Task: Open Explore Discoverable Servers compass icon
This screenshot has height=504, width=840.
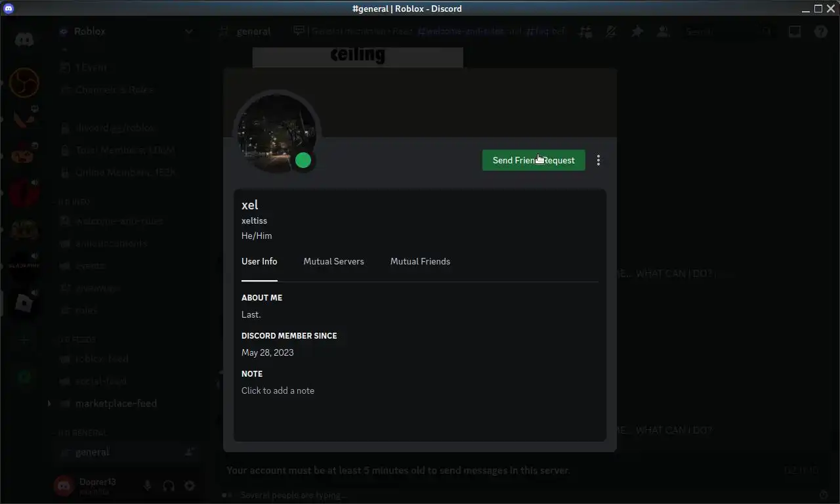Action: tap(24, 377)
